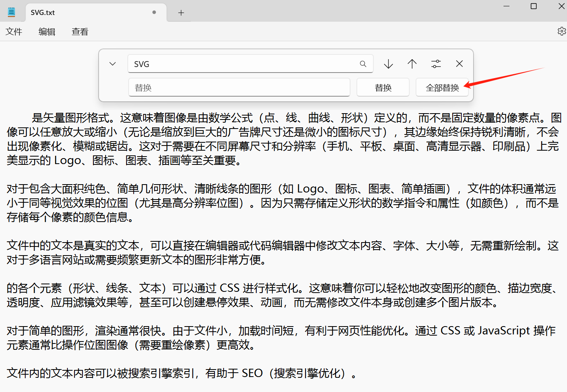Open the 文件 menu
The width and height of the screenshot is (567, 392).
pyautogui.click(x=14, y=31)
